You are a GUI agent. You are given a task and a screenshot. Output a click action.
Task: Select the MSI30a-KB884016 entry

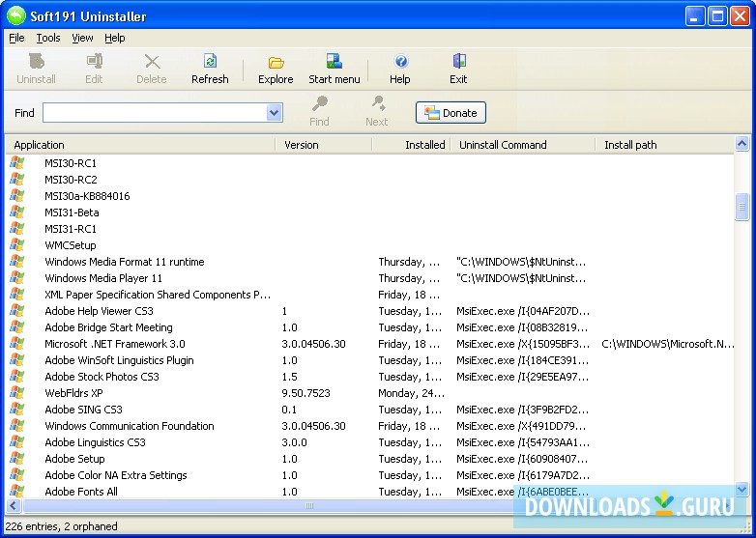pos(87,196)
